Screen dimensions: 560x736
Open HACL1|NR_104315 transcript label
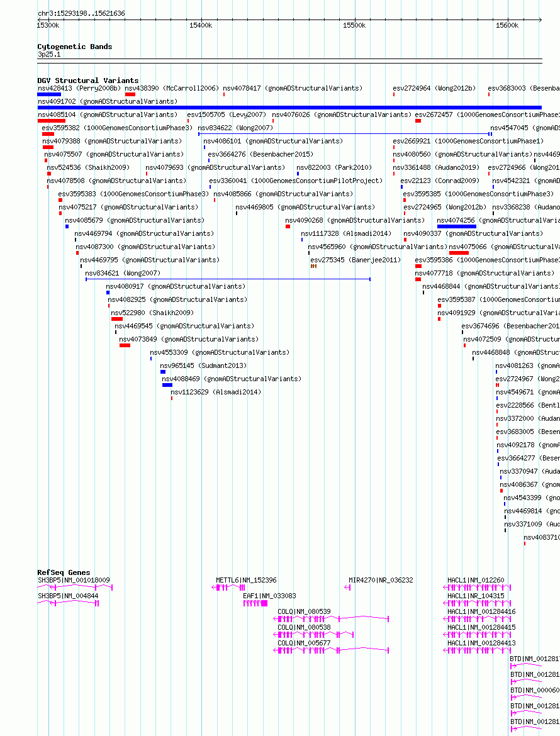point(476,596)
